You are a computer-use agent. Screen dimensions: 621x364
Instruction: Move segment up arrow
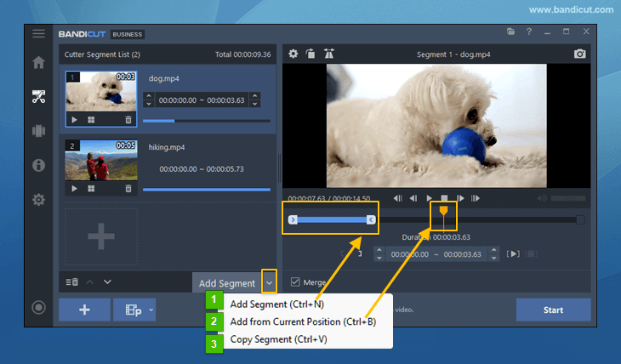coord(90,282)
